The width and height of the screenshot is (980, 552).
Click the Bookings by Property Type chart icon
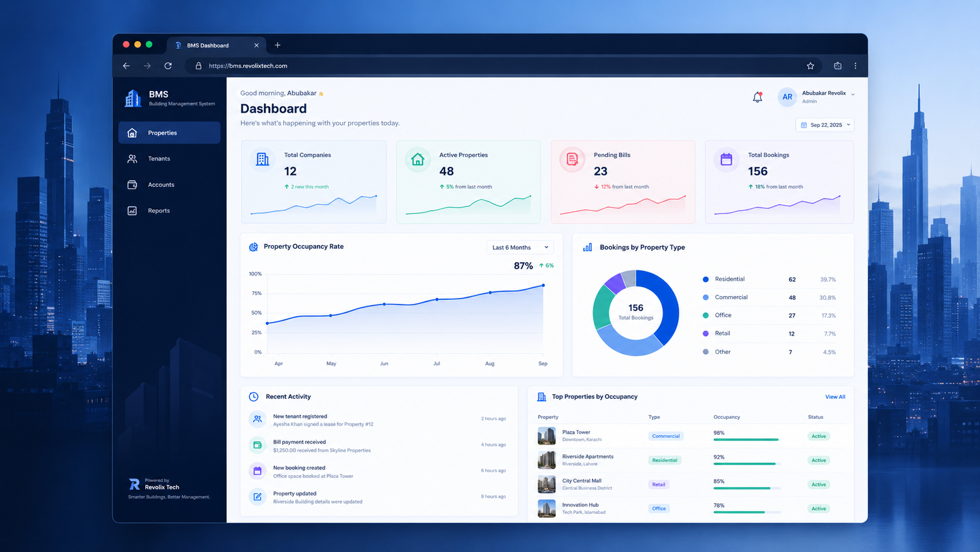(587, 248)
